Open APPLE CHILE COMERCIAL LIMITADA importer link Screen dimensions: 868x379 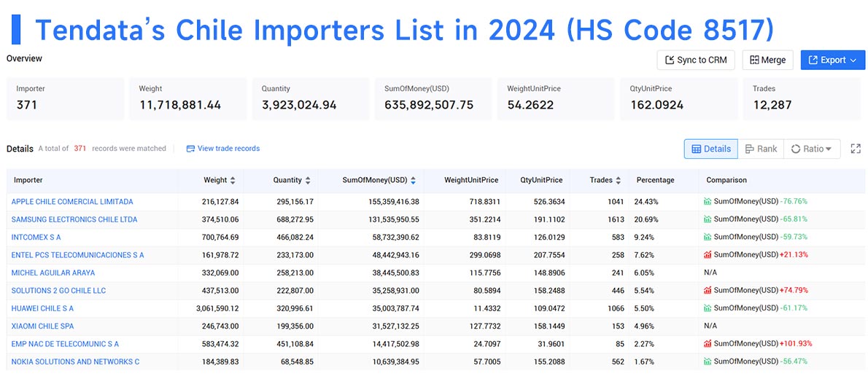coord(72,201)
